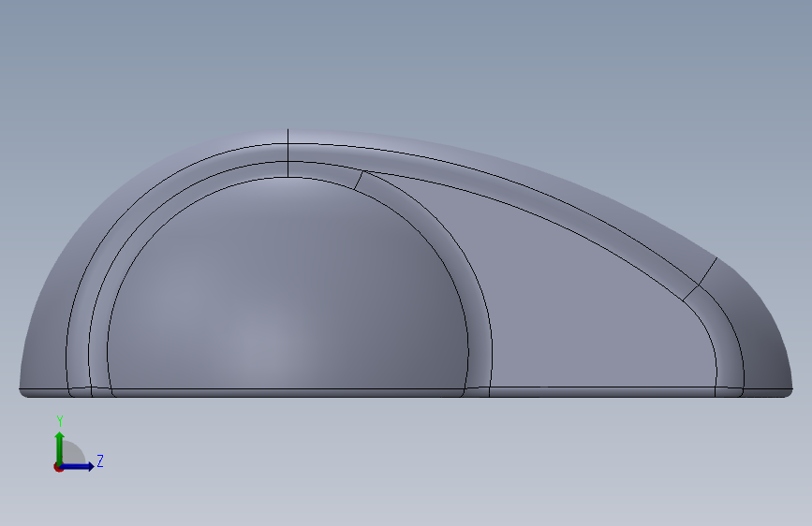
Task: Click the red X axis origin ball of the triad
Action: click(58, 467)
